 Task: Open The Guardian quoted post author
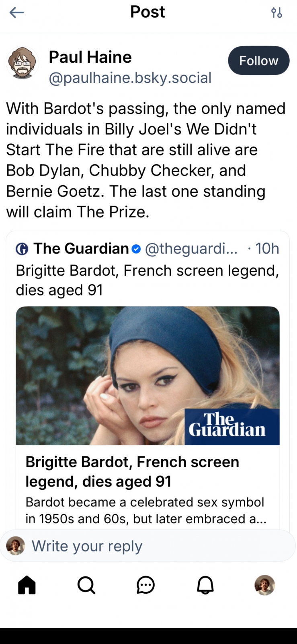(x=81, y=249)
